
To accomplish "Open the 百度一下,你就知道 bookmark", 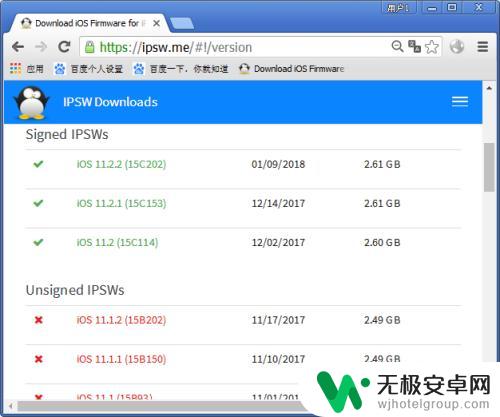I will tap(181, 69).
